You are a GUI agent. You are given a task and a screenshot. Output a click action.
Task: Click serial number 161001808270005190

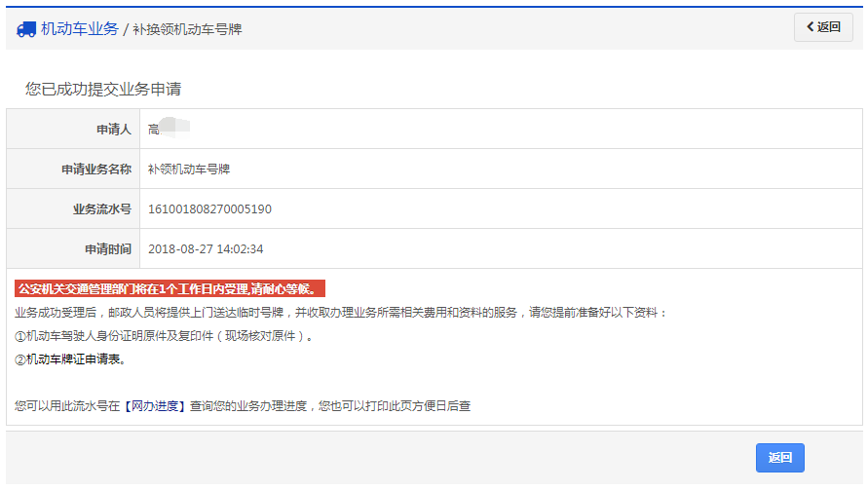click(x=209, y=208)
